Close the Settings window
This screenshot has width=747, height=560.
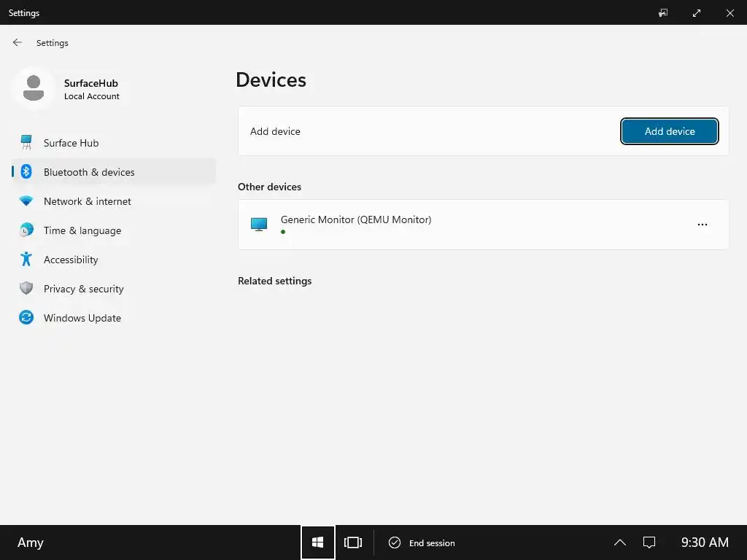(x=729, y=13)
